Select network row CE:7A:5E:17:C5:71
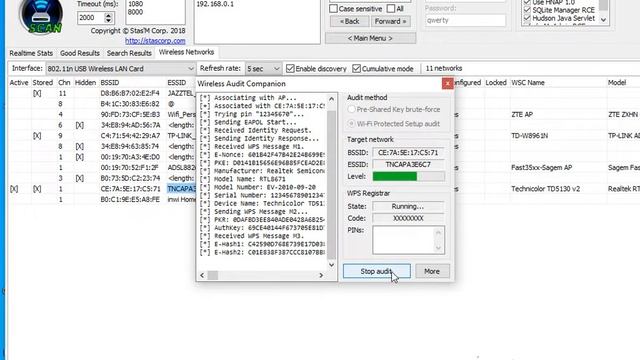640x360 pixels. click(130, 189)
